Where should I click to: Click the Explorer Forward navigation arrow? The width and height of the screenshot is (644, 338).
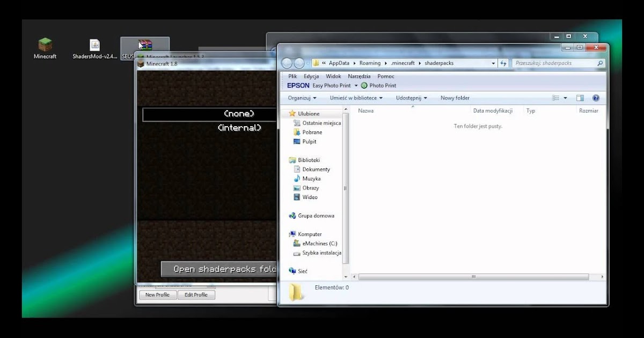pos(299,63)
